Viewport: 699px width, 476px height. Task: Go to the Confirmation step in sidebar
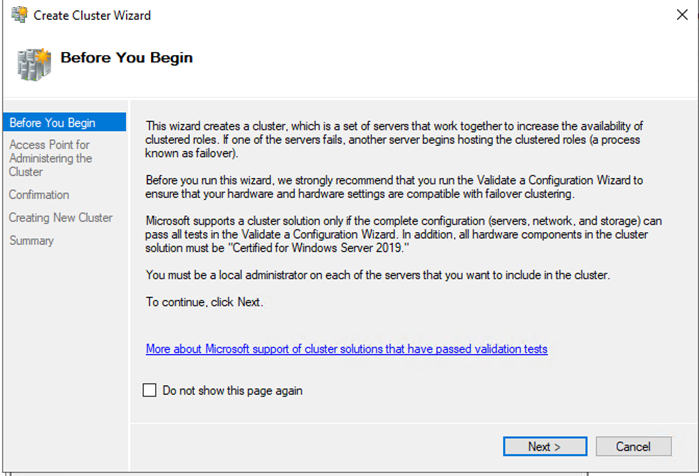[39, 195]
